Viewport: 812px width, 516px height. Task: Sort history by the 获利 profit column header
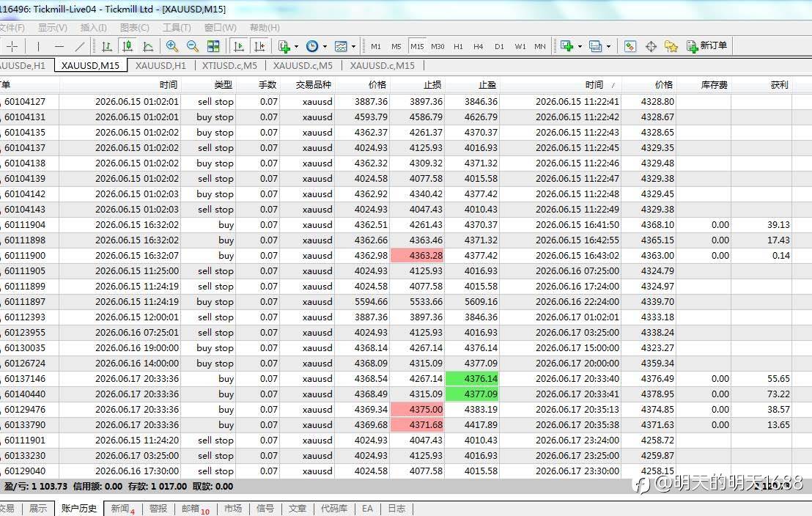(x=779, y=85)
